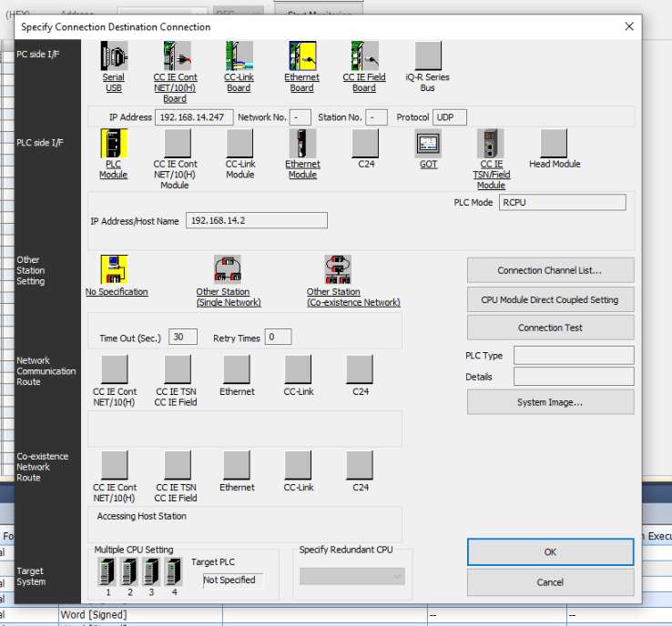Click CC IE Cont NET/10(H) in Network Communication Route
This screenshot has height=626, width=672.
(115, 369)
